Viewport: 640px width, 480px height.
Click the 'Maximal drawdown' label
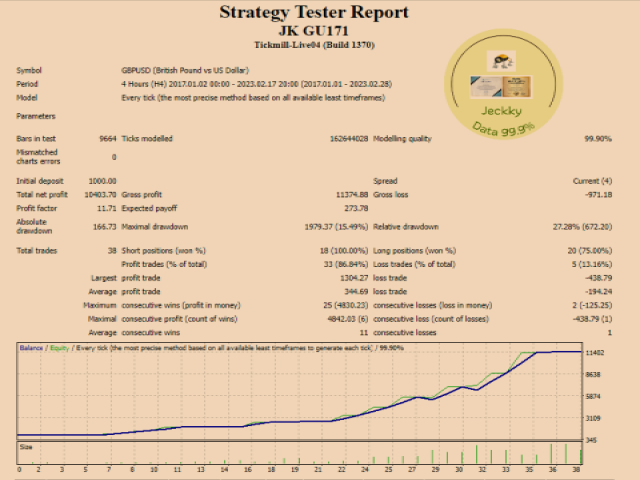(x=155, y=227)
